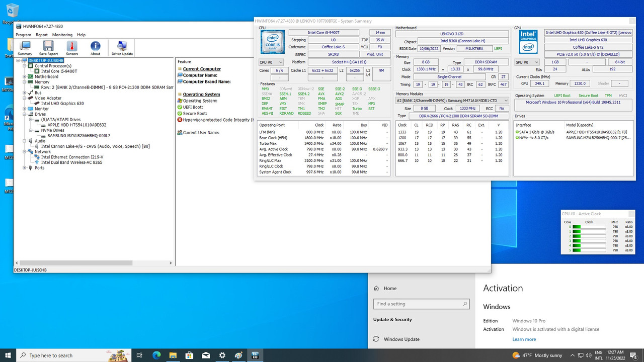
Task: Collapse the Memory tree node
Action: [x=25, y=82]
